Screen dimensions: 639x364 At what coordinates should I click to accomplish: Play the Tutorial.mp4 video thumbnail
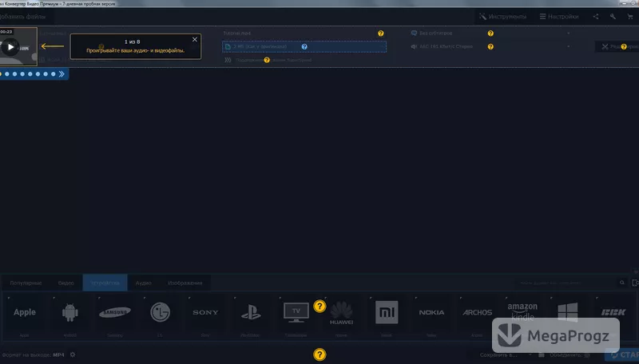coord(10,47)
